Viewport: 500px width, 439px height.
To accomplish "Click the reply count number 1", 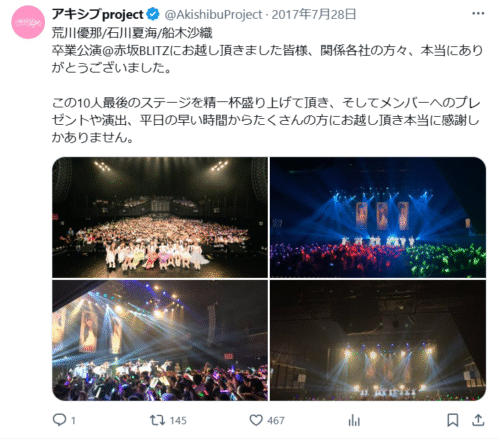I will 73,420.
